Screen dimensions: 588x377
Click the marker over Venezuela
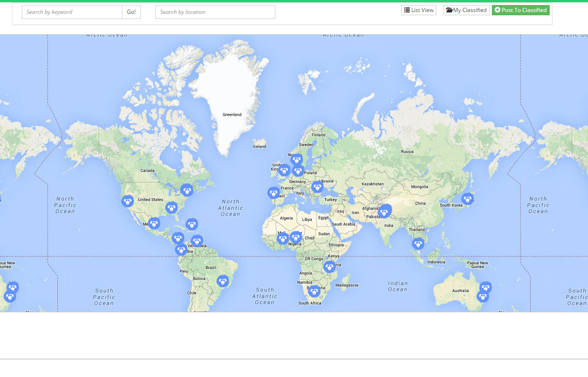[x=197, y=241]
